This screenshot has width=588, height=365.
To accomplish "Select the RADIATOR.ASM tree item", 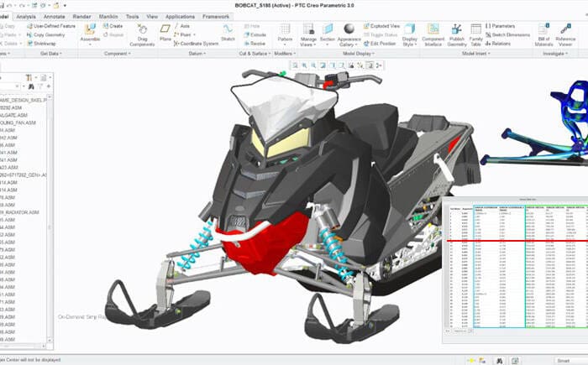I will pyautogui.click(x=19, y=212).
